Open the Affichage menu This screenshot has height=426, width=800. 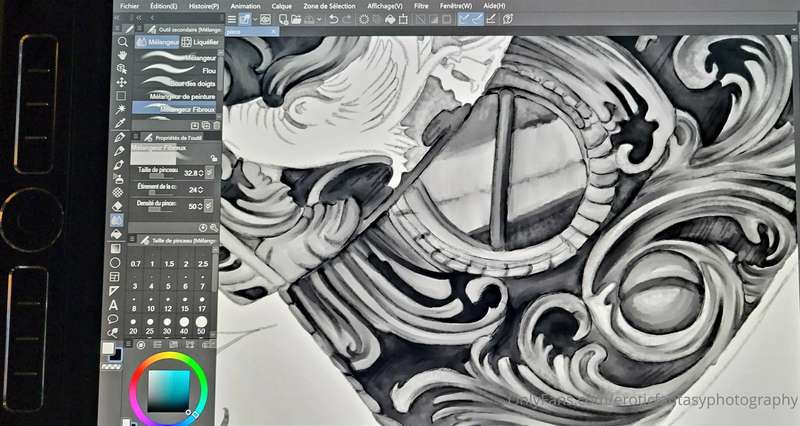[385, 6]
